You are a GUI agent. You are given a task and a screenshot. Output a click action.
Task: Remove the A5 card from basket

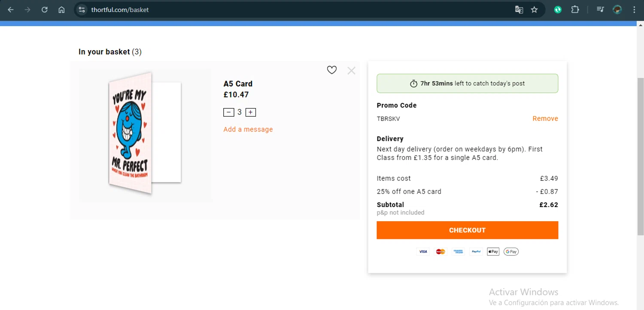[351, 71]
